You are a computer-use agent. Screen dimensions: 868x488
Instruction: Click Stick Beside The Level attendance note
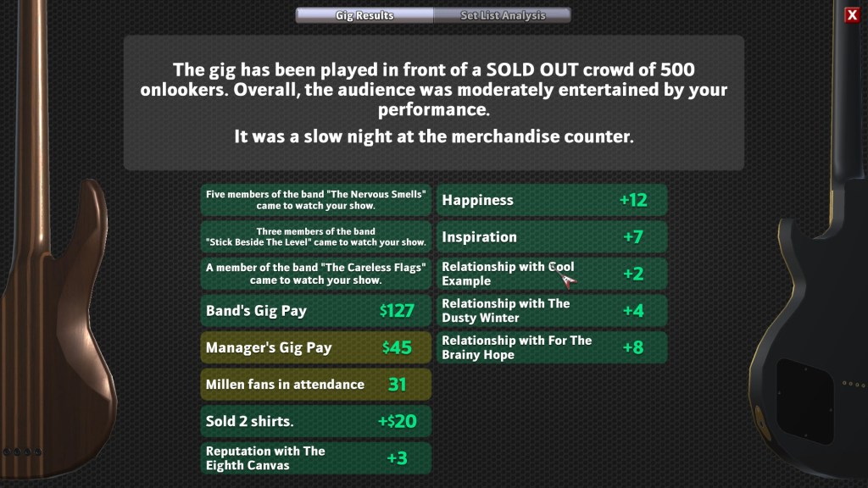point(315,237)
